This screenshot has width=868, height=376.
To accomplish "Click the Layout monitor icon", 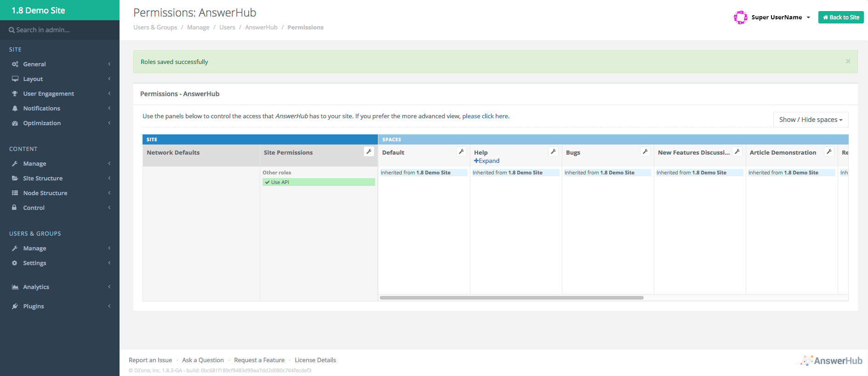I will [15, 79].
